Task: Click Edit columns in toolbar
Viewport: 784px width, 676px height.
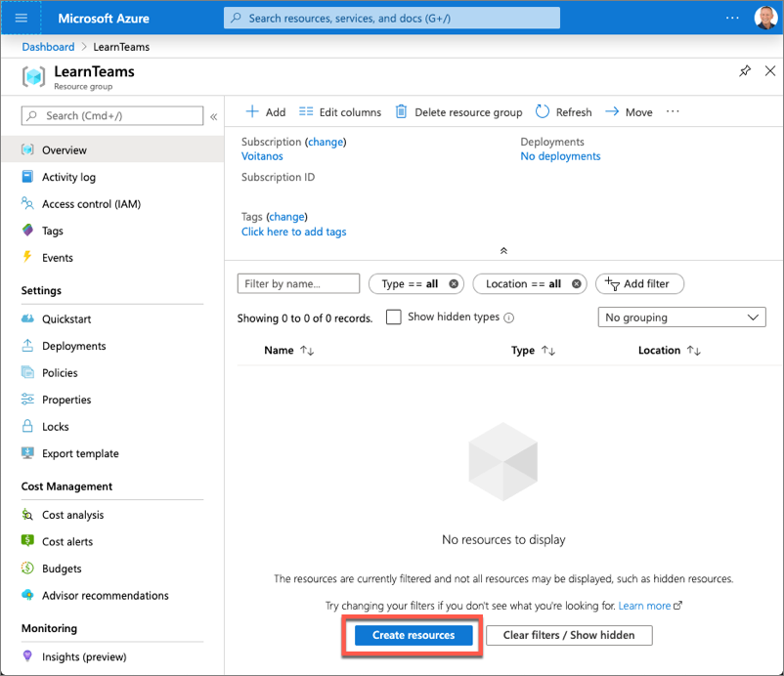Action: (340, 112)
